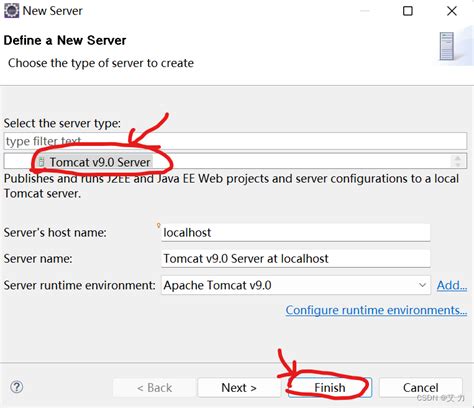The image size is (474, 408).
Task: Click the Next > button
Action: pyautogui.click(x=239, y=388)
